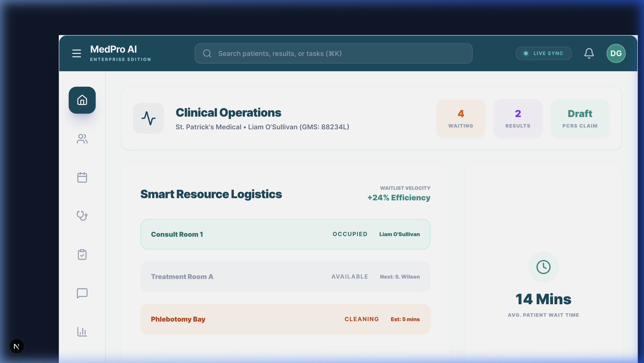Open the messages chat icon
The height and width of the screenshot is (363, 644).
pos(82,293)
